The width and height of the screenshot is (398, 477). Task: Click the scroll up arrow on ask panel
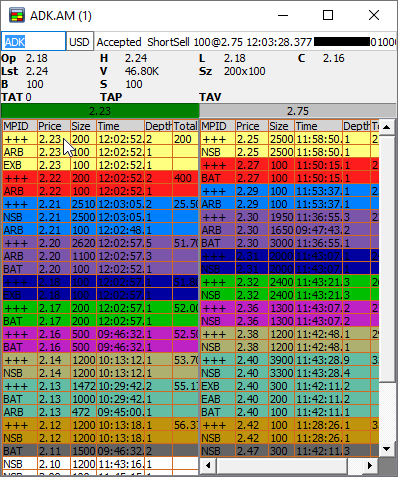[387, 127]
